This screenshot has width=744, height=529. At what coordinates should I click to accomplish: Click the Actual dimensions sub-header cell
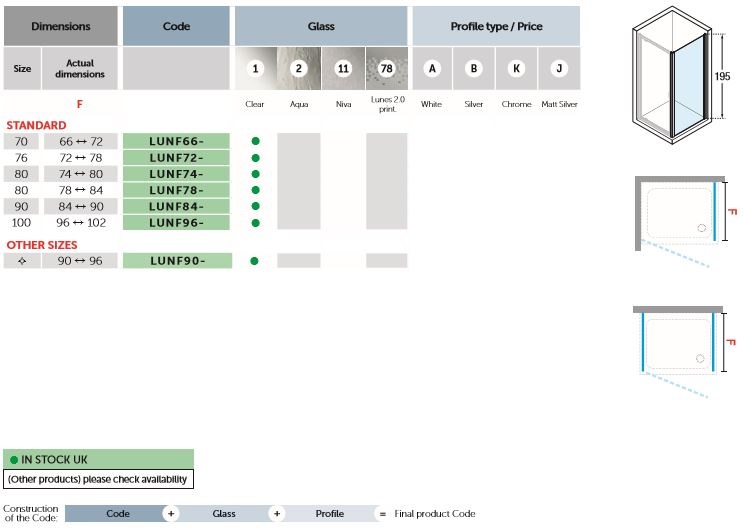click(80, 68)
